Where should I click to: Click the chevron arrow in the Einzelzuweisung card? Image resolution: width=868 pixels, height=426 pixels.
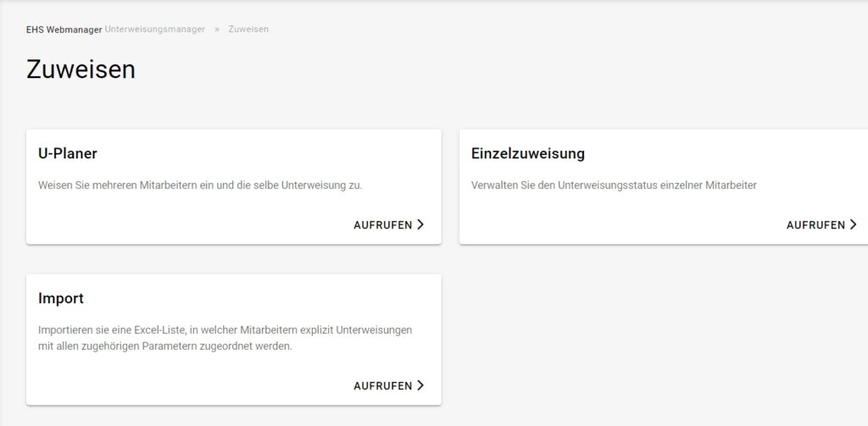click(853, 225)
